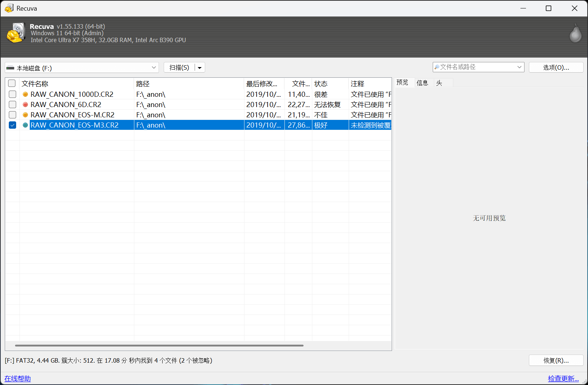Click red status dot for RAW_CANON_6D.CR2
Viewport: 588px width, 385px height.
pos(25,104)
